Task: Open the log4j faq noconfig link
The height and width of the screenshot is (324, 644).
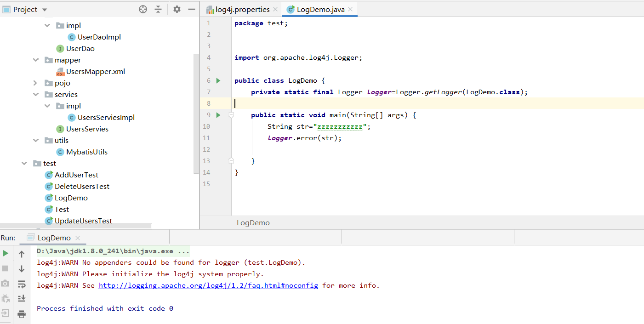Action: [x=208, y=285]
